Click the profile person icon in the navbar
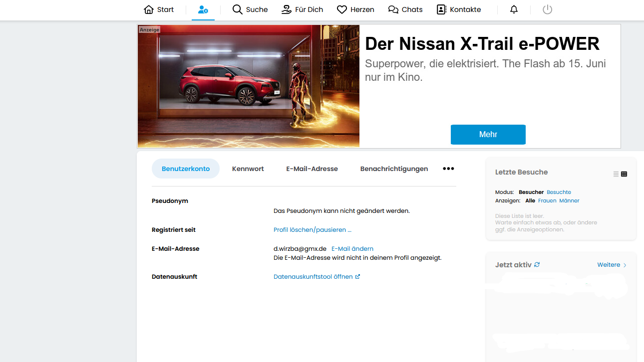This screenshot has width=644, height=362. click(203, 8)
